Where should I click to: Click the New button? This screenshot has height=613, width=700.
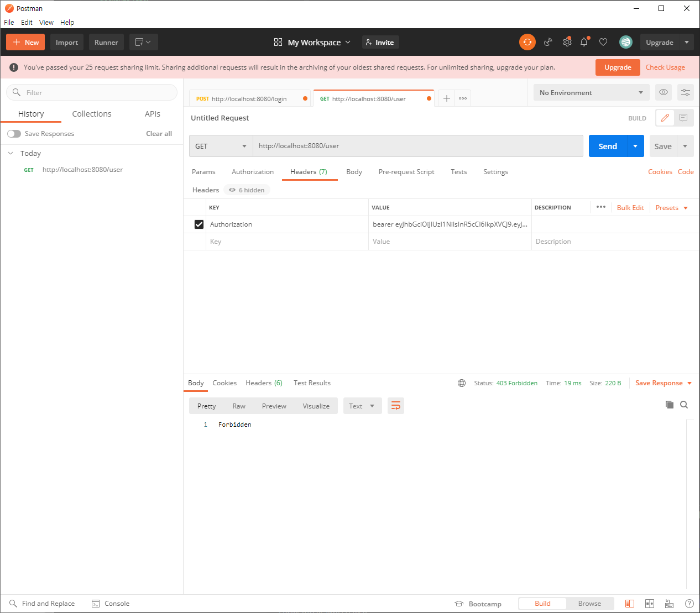(x=25, y=42)
